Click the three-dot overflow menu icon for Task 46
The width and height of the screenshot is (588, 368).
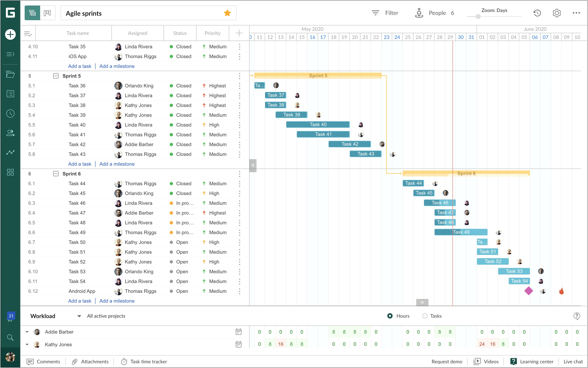coord(240,203)
